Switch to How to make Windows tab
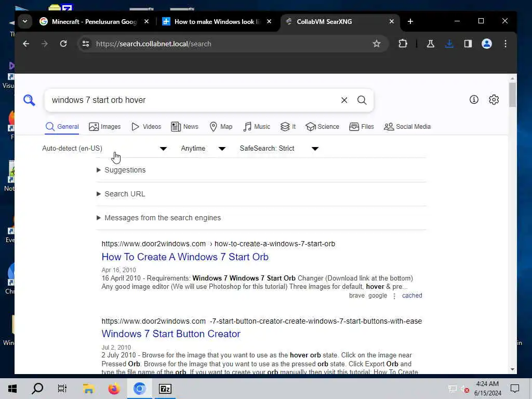Image resolution: width=532 pixels, height=399 pixels. [217, 22]
